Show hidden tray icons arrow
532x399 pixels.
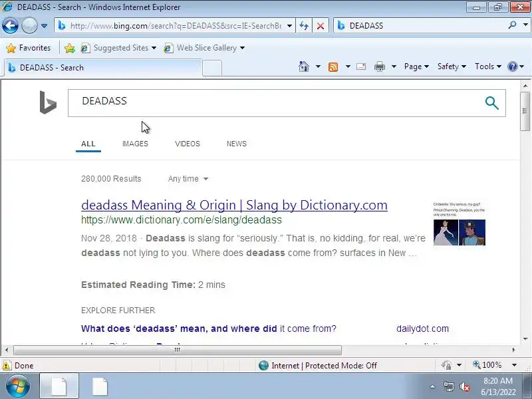point(433,386)
